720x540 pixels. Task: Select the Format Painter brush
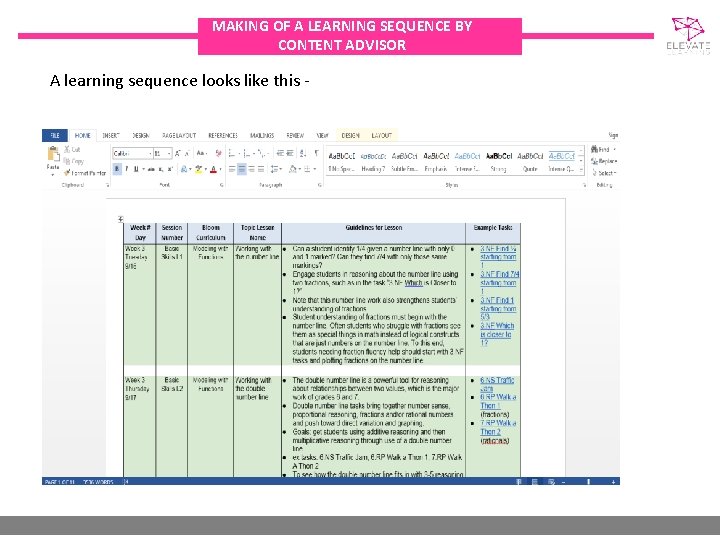[x=67, y=173]
